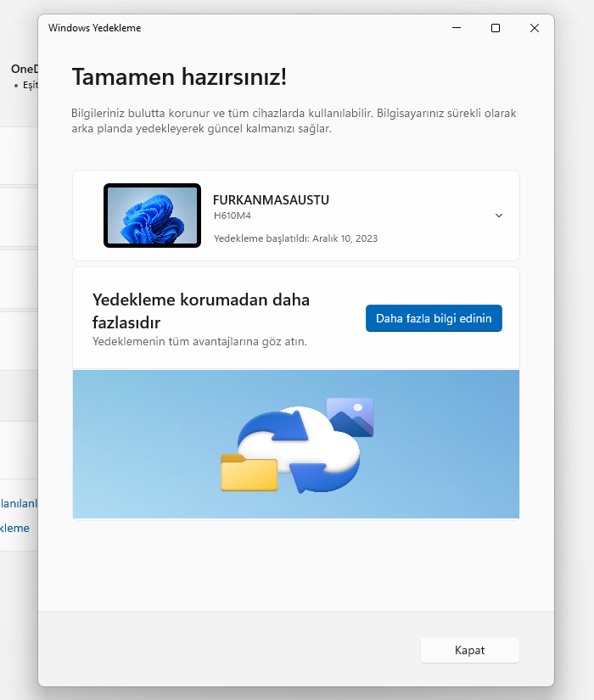The height and width of the screenshot is (700, 594).
Task: Select the FURKANMASAUSTU device name
Action: 271,200
